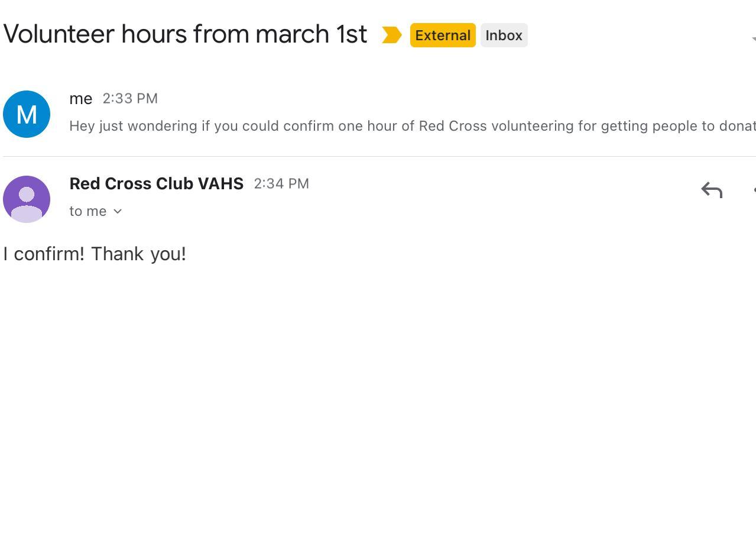Click the "me" sender name
The height and width of the screenshot is (540, 756).
click(x=81, y=99)
